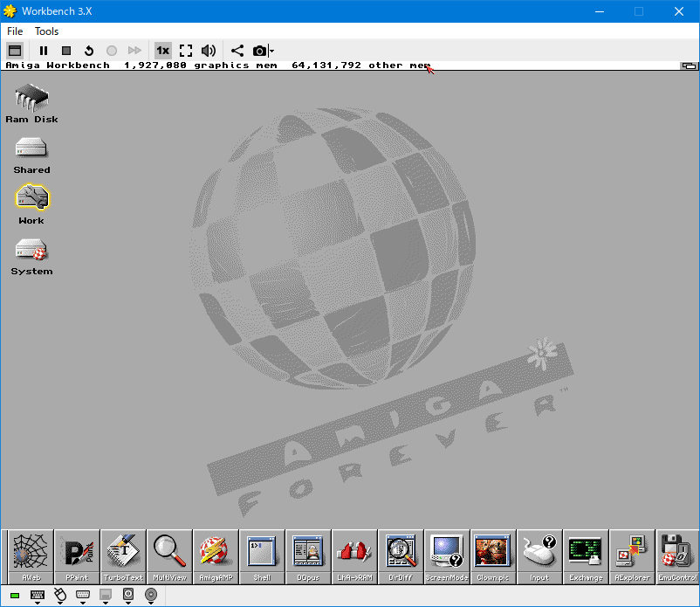Stop the emulation session
The width and height of the screenshot is (700, 607).
pos(66,51)
